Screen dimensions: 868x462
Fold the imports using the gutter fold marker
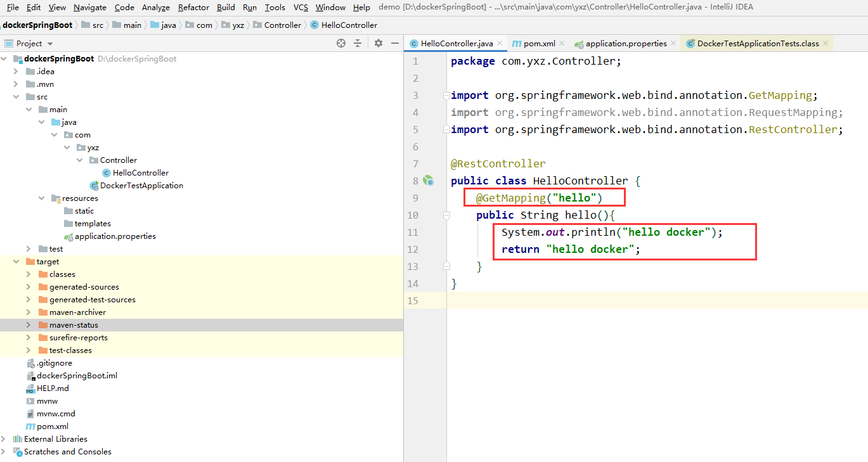pos(446,95)
